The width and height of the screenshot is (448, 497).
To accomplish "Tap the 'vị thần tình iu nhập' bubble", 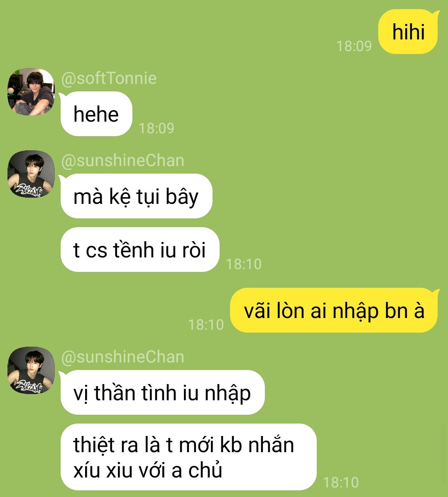I will (162, 392).
